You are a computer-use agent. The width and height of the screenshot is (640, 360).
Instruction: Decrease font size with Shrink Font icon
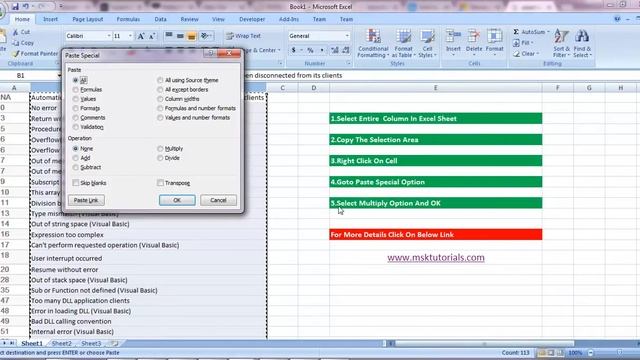point(152,36)
